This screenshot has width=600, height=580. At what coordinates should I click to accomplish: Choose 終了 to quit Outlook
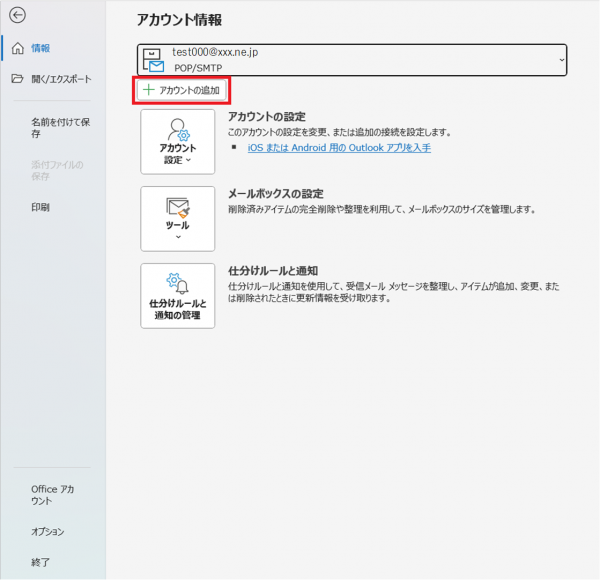(40, 562)
